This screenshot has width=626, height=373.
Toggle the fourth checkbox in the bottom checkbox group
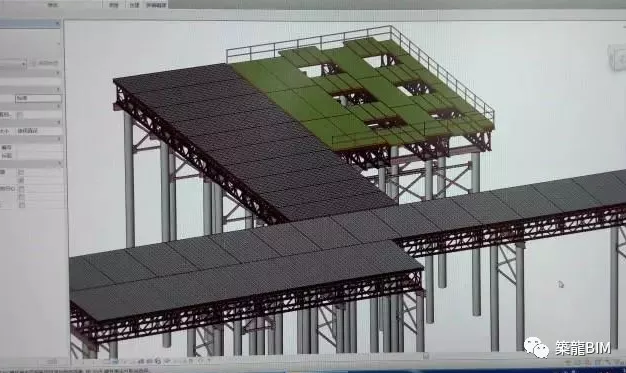tap(21, 196)
